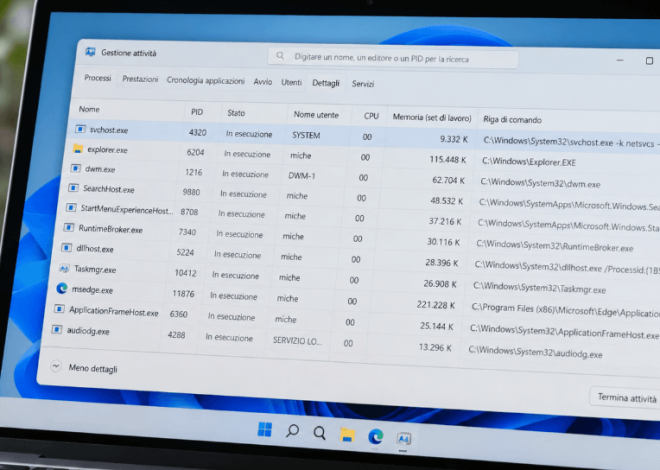Click the ApplicationFrameHost.exe process icon
Viewport: 660px width, 470px height.
point(59,309)
